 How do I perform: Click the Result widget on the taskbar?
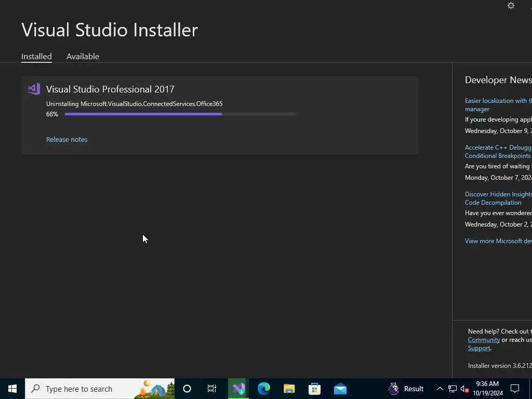click(x=406, y=389)
